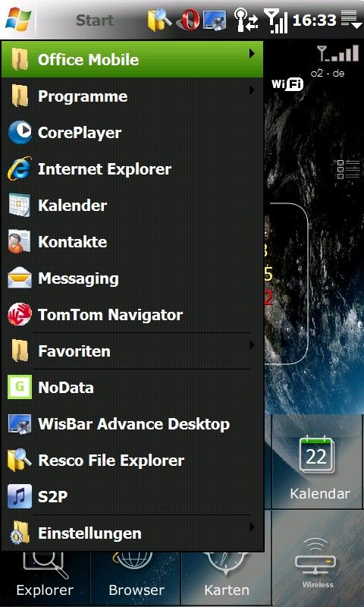Expand the Favoriten submenu arrow
Screen dimensions: 364x607
252,345
